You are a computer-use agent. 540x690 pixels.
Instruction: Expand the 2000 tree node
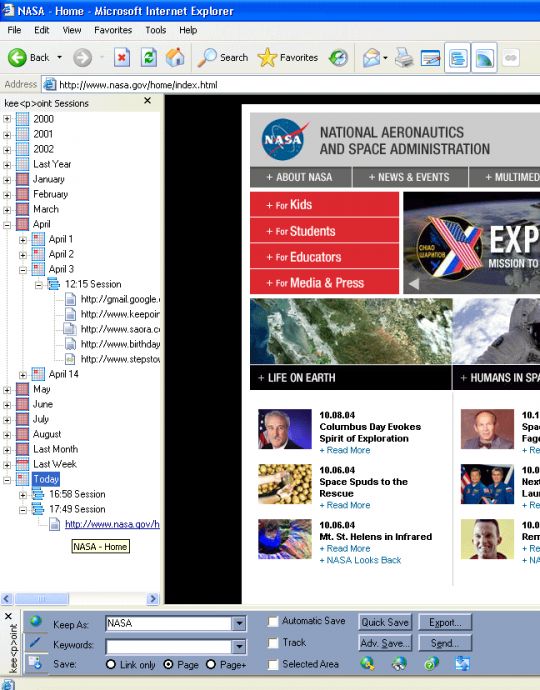(7, 119)
